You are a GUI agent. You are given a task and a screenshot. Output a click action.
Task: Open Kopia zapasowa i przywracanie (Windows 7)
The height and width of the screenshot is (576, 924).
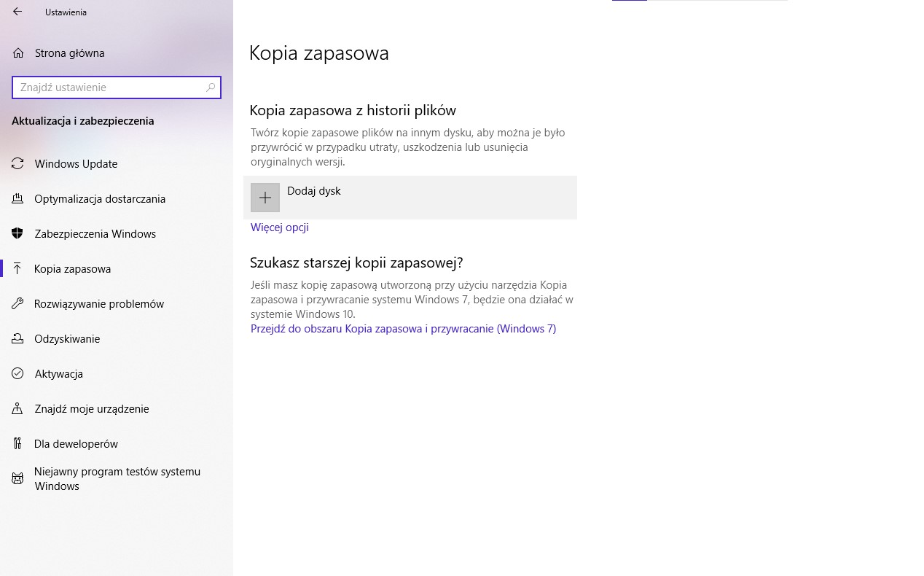403,329
